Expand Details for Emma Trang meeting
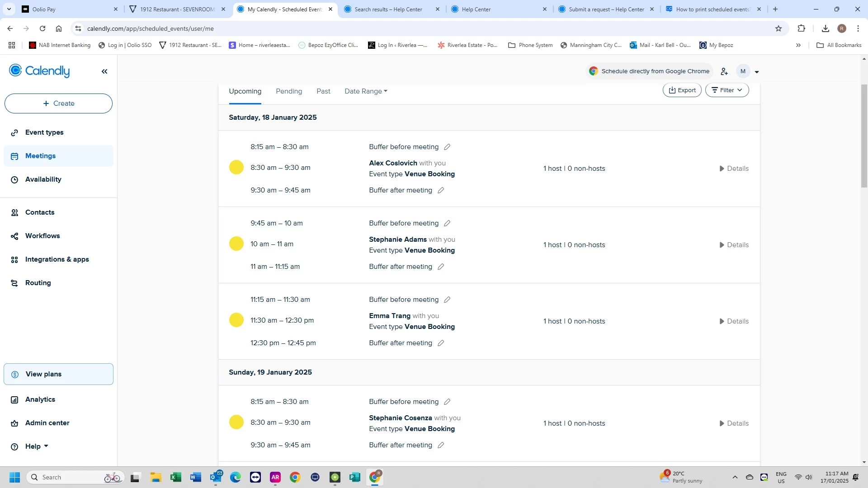868x488 pixels. [734, 321]
